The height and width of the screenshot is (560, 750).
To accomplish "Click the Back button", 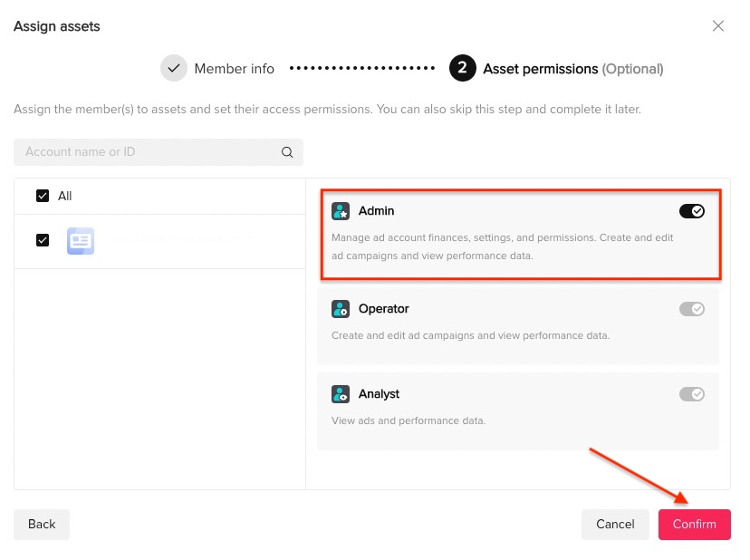I will click(x=42, y=525).
